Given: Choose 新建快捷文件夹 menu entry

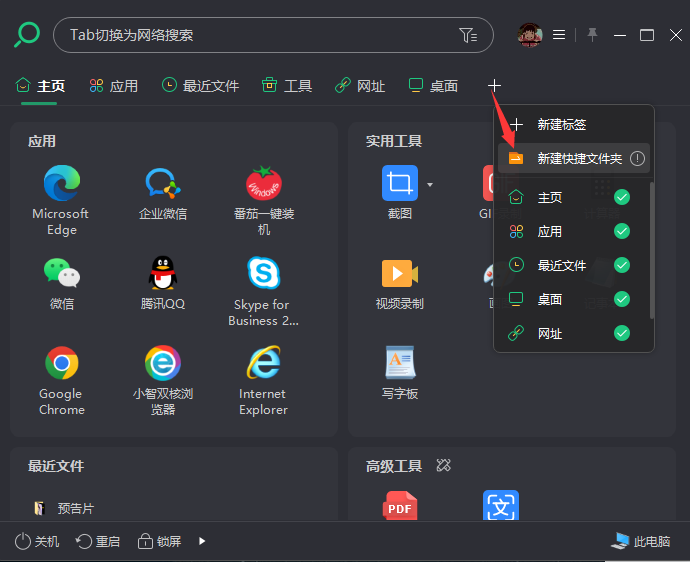Looking at the screenshot, I should (x=574, y=158).
